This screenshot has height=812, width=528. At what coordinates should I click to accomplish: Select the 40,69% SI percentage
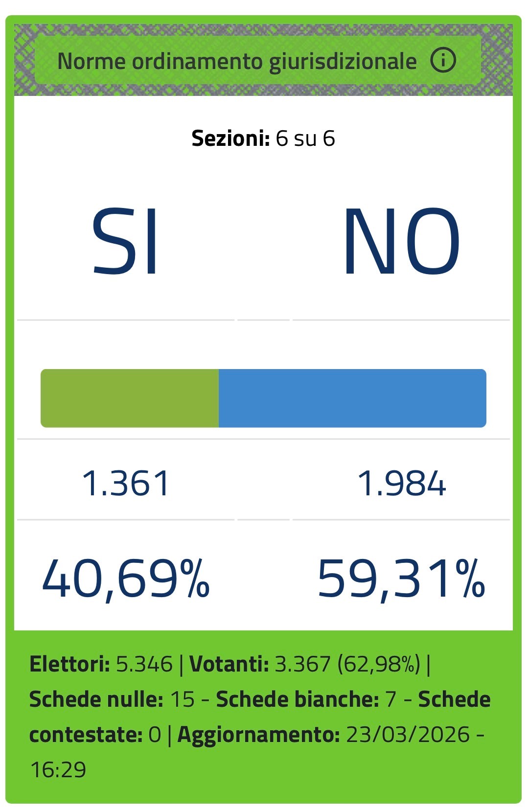pyautogui.click(x=126, y=579)
